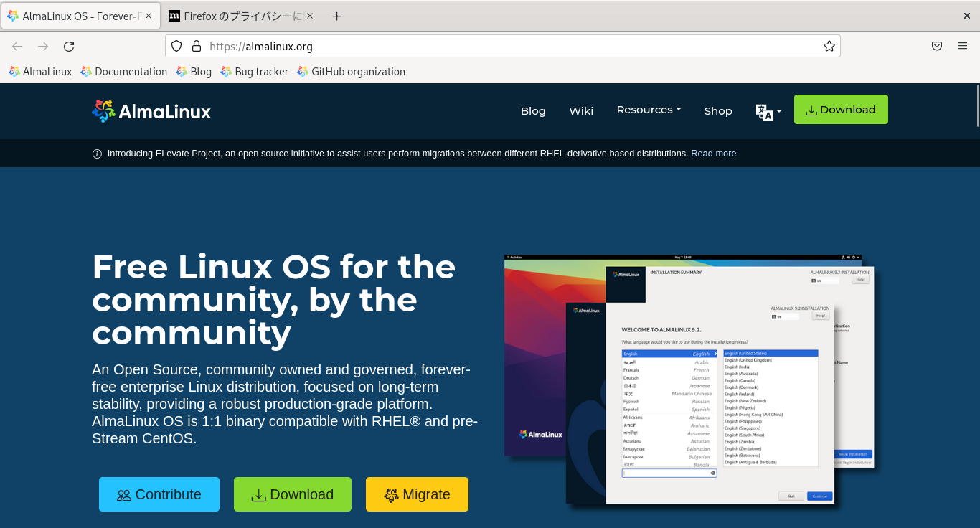Click the green Download button in header
The width and height of the screenshot is (980, 528).
click(x=841, y=110)
